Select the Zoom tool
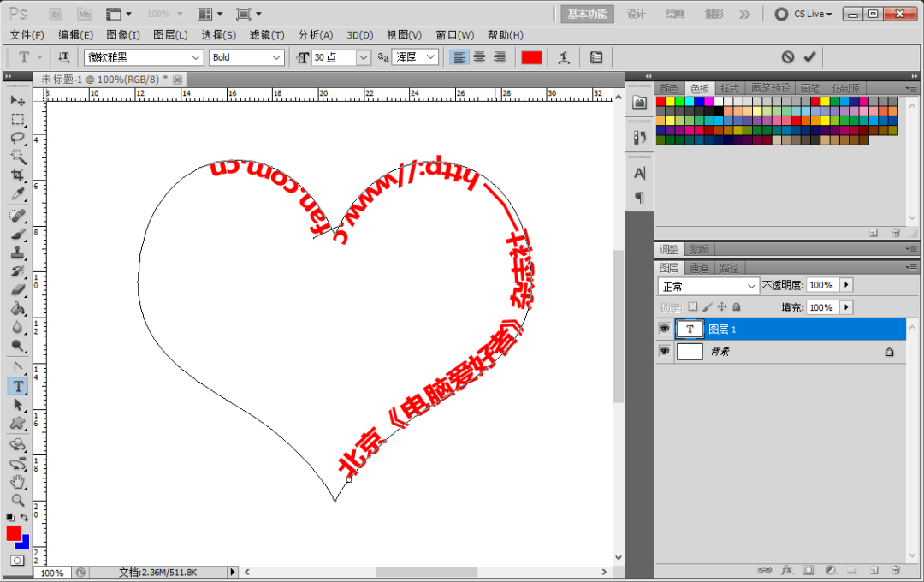Image resolution: width=924 pixels, height=582 pixels. click(18, 500)
